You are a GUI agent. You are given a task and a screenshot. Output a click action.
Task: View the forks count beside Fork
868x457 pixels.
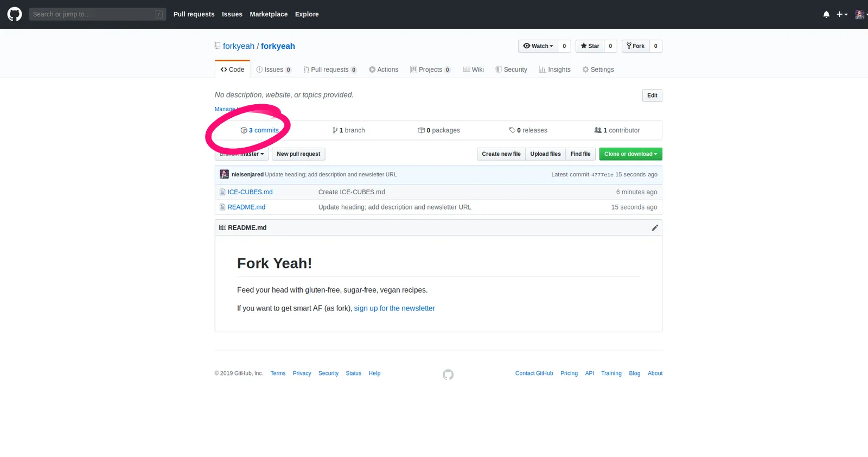tap(655, 46)
